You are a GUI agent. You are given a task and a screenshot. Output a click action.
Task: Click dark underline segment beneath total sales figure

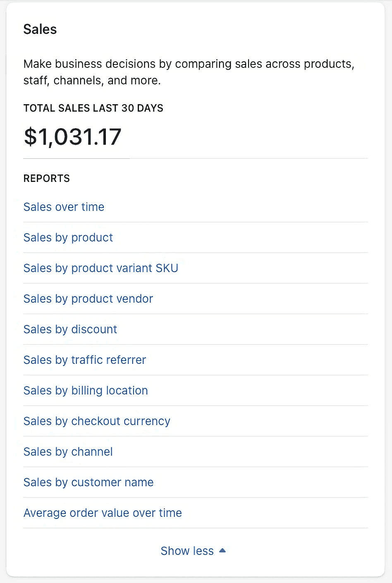76,158
